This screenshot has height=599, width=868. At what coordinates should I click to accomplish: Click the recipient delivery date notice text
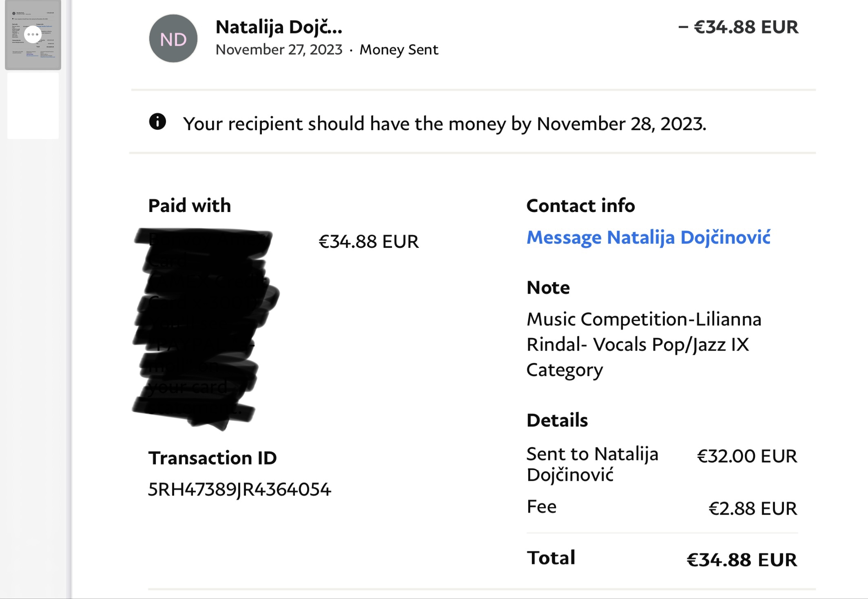445,124
